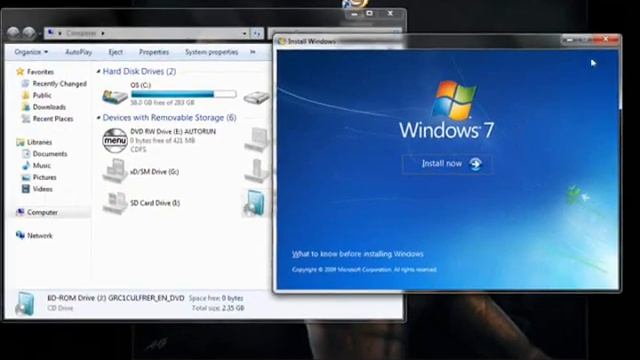Open Recent Places in Favorites
The image size is (640, 360).
click(x=53, y=119)
